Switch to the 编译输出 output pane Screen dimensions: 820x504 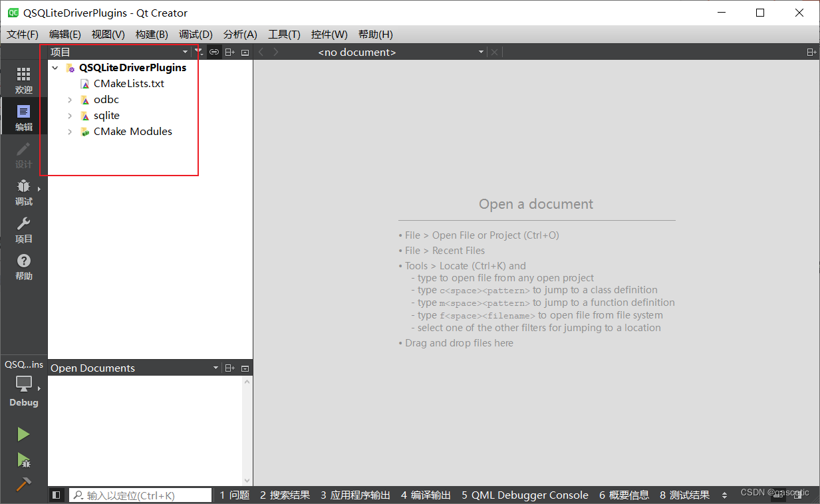(426, 495)
